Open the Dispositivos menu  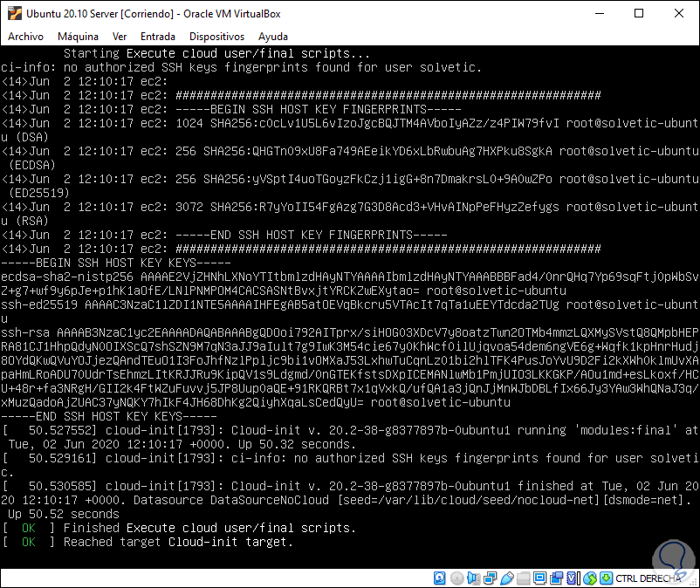[x=216, y=37]
